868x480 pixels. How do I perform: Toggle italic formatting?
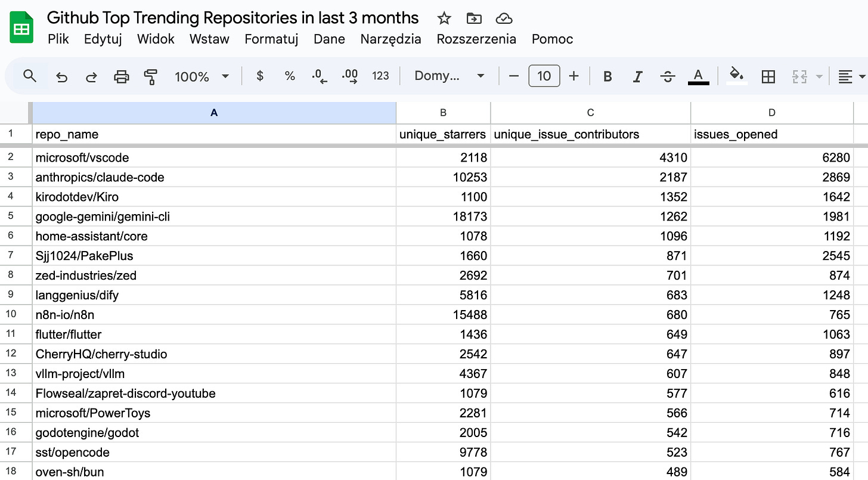638,76
